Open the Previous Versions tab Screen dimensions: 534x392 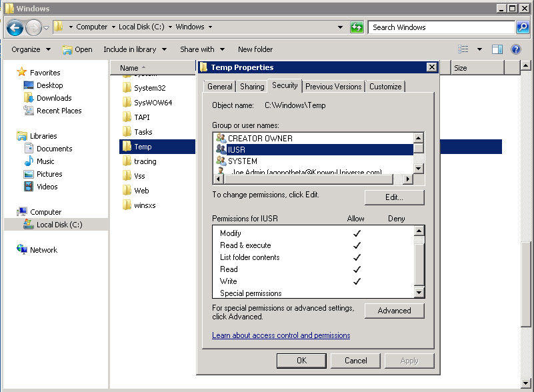point(333,87)
